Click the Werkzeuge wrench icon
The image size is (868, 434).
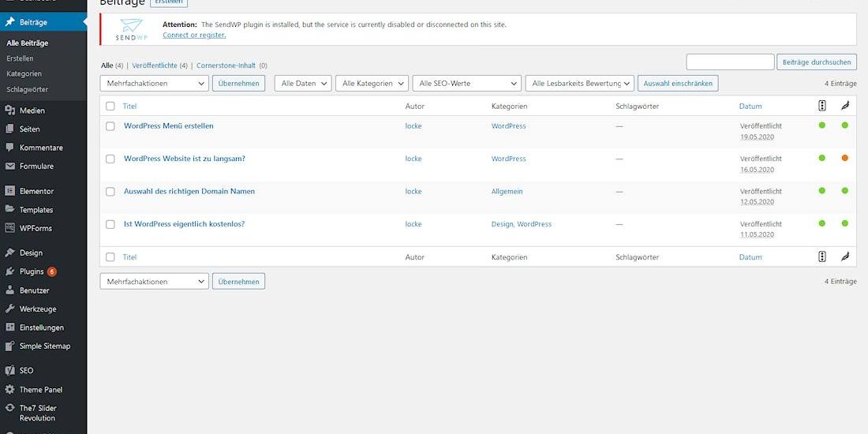click(x=9, y=309)
